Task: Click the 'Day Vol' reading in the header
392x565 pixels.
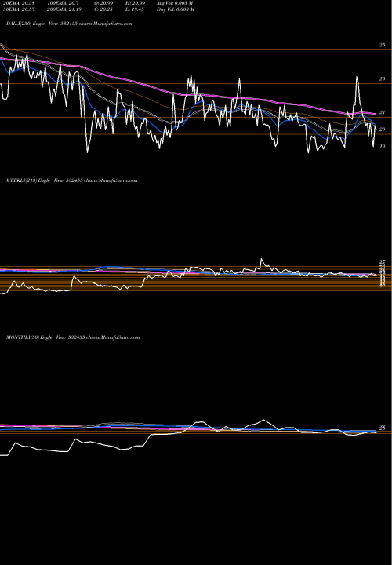Action: (176, 9)
